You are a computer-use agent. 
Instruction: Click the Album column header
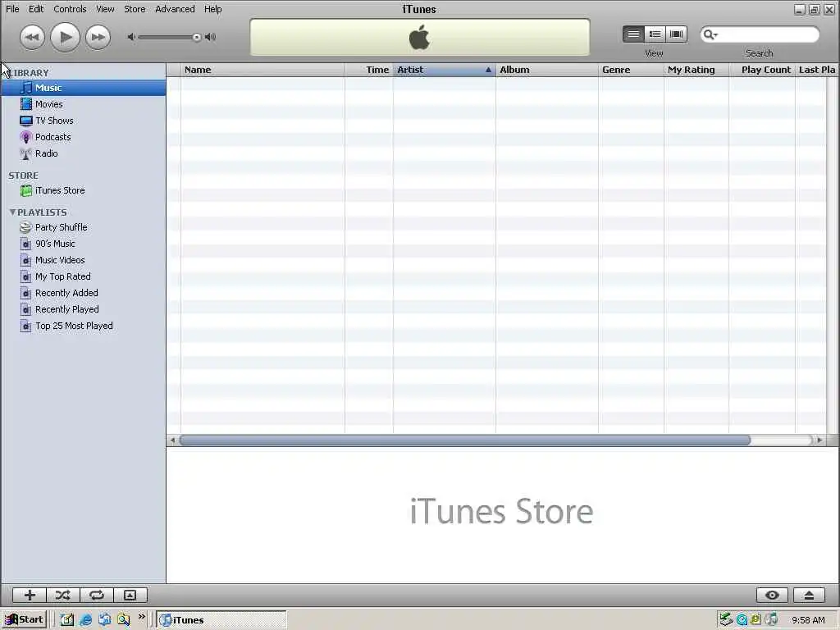tap(547, 70)
